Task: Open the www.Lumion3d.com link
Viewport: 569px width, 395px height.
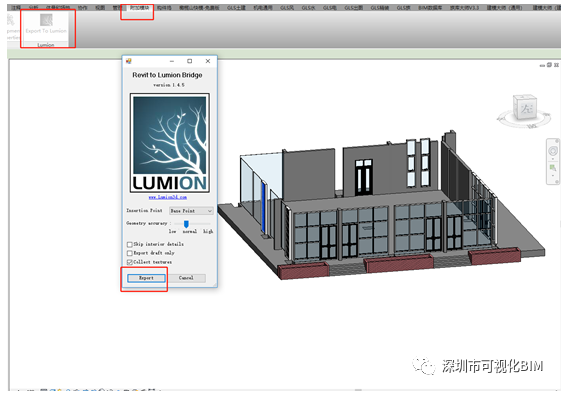Action: tap(168, 197)
